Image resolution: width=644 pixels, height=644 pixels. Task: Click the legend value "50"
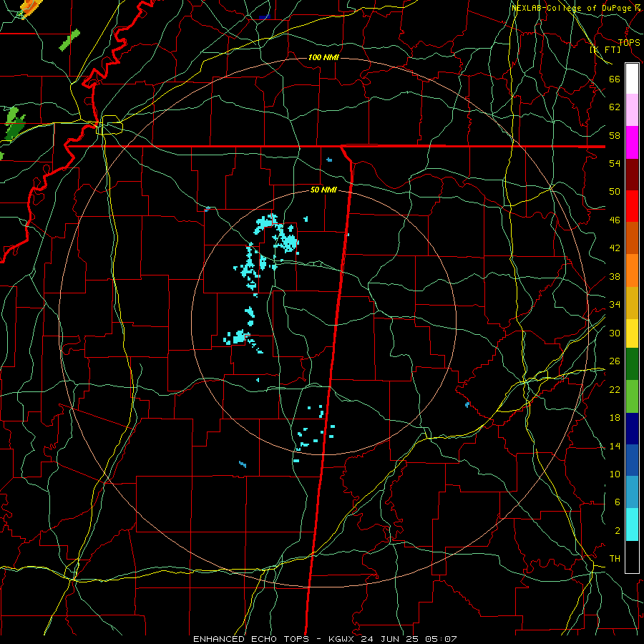(615, 192)
